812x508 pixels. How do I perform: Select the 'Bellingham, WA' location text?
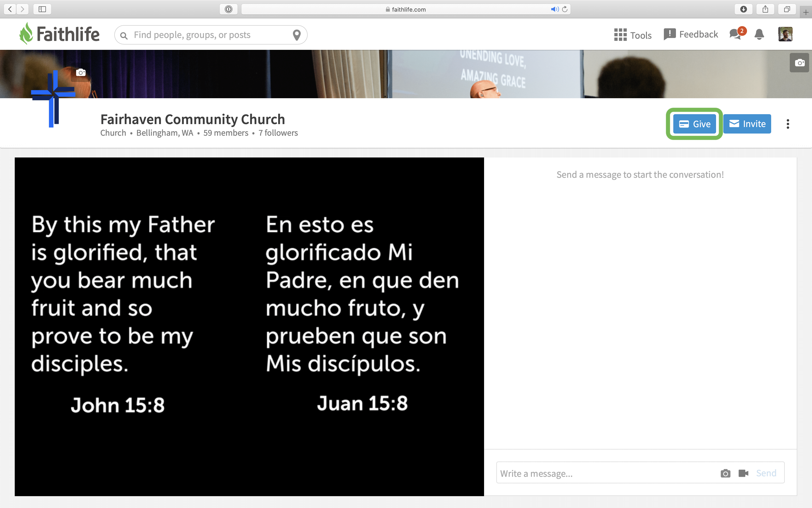pos(165,133)
